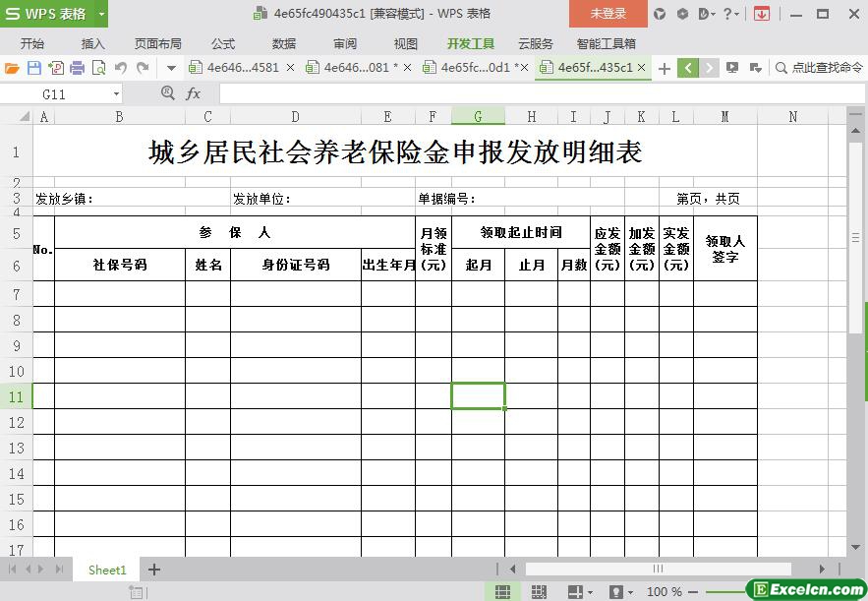The height and width of the screenshot is (601, 868).
Task: Click the hexagon icon in title bar
Action: (682, 14)
